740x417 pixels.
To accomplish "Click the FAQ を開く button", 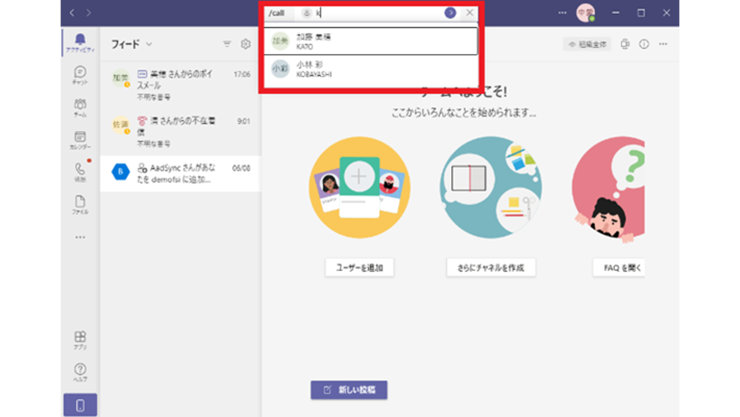I will [x=619, y=267].
